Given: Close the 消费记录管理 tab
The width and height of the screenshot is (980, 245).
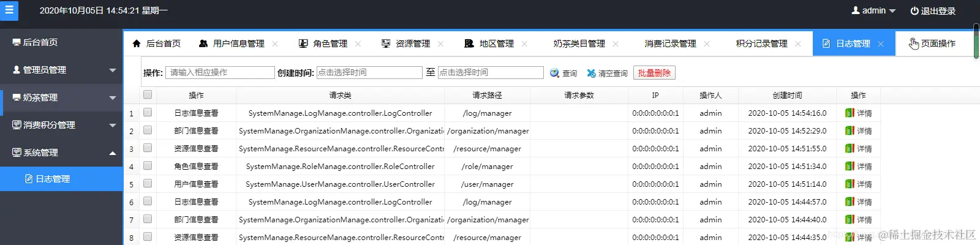Looking at the screenshot, I should (707, 43).
